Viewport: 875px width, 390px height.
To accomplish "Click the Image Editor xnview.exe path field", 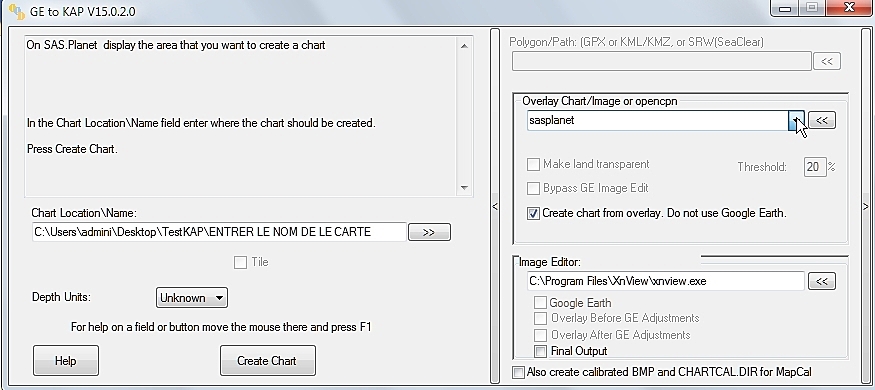I will [x=665, y=281].
